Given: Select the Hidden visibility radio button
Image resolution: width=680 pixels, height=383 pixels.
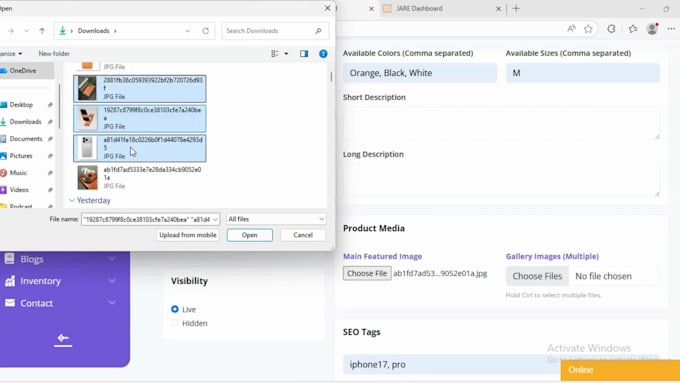Looking at the screenshot, I should [x=175, y=323].
